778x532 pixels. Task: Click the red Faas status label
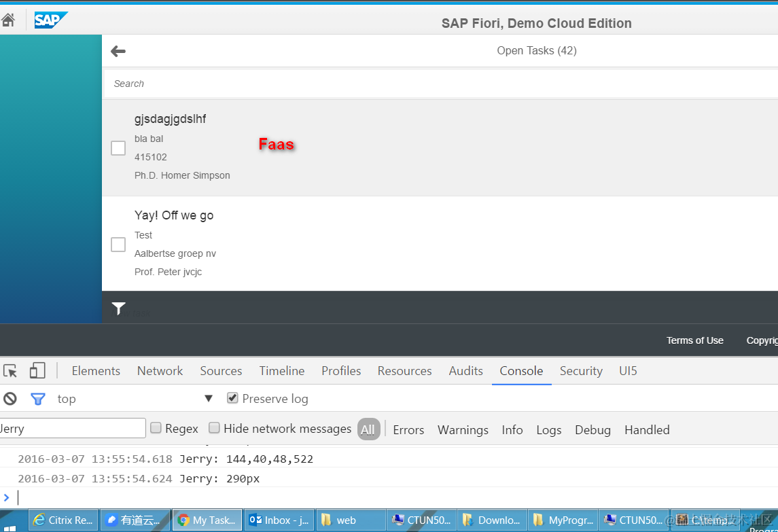coord(277,145)
